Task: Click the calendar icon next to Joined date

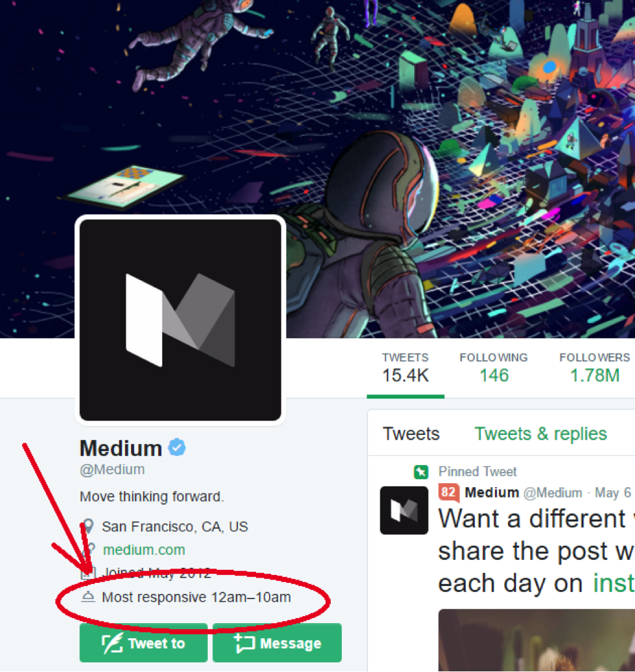Action: coord(88,574)
